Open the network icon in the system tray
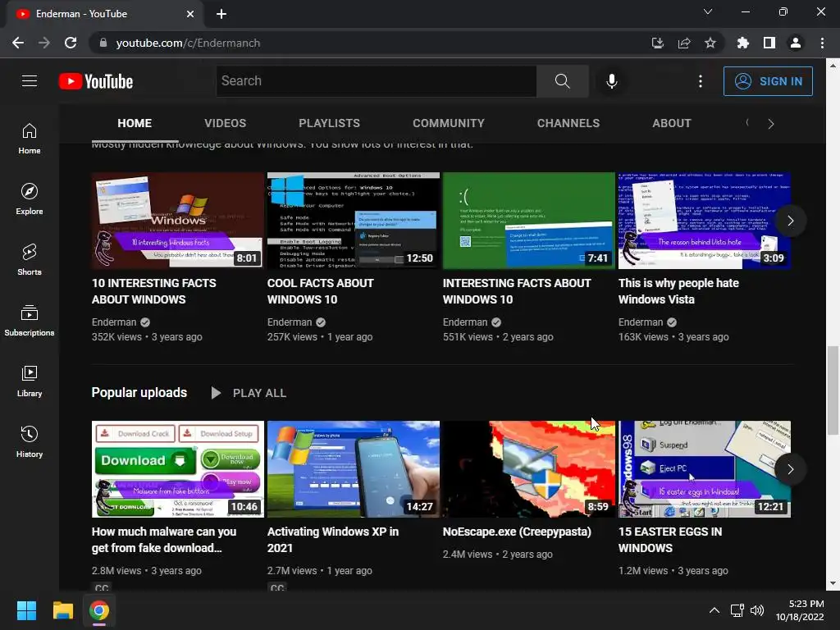 (737, 610)
